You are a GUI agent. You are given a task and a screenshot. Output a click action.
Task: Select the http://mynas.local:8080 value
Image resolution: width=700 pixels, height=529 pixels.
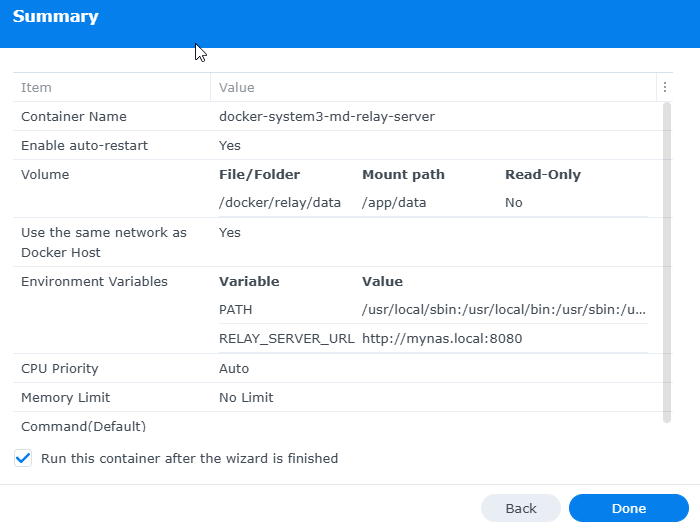pos(442,339)
